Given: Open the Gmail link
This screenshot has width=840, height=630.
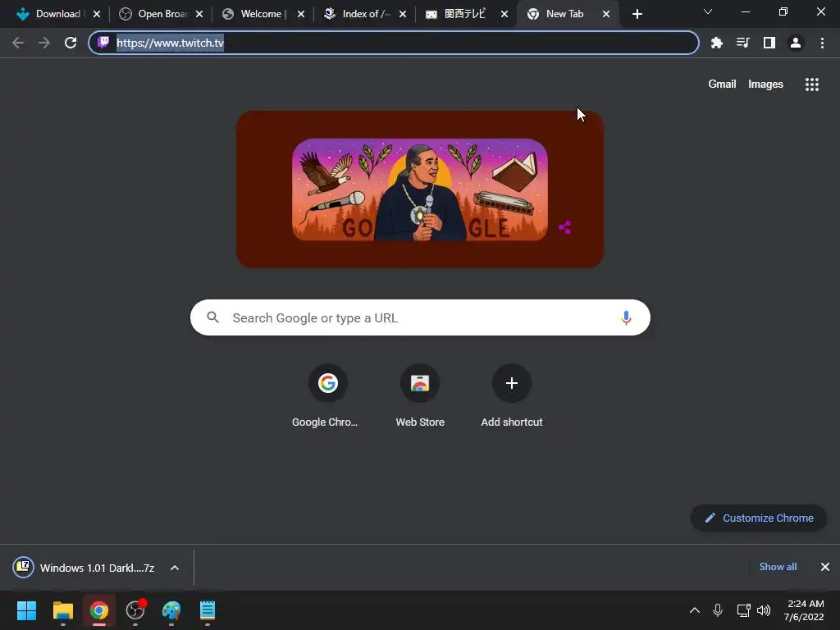Looking at the screenshot, I should coord(722,84).
